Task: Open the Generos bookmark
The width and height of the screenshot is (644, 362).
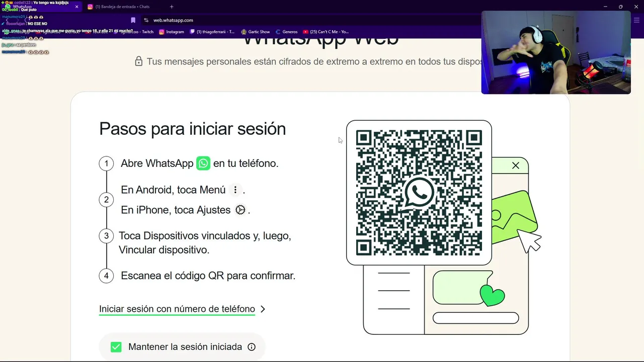Action: click(x=286, y=32)
